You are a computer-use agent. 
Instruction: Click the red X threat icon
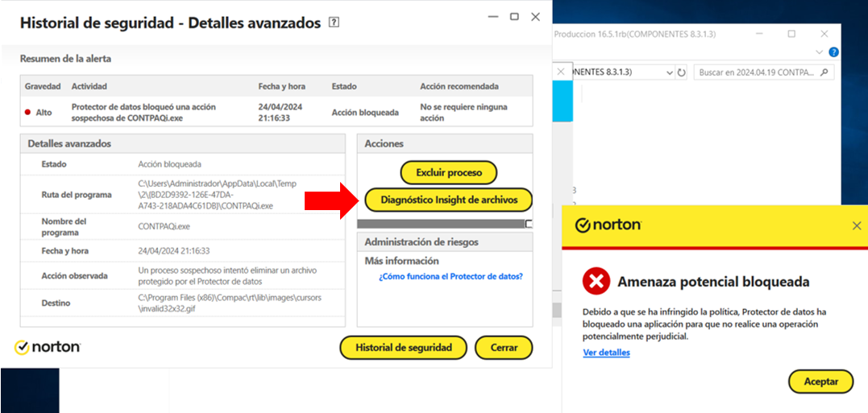[596, 282]
